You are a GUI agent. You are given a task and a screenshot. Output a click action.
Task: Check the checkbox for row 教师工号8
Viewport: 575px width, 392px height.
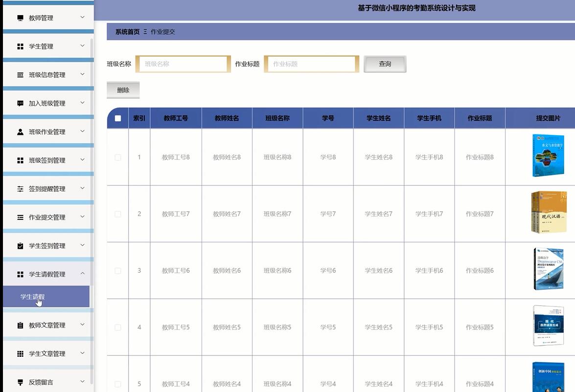pyautogui.click(x=118, y=157)
